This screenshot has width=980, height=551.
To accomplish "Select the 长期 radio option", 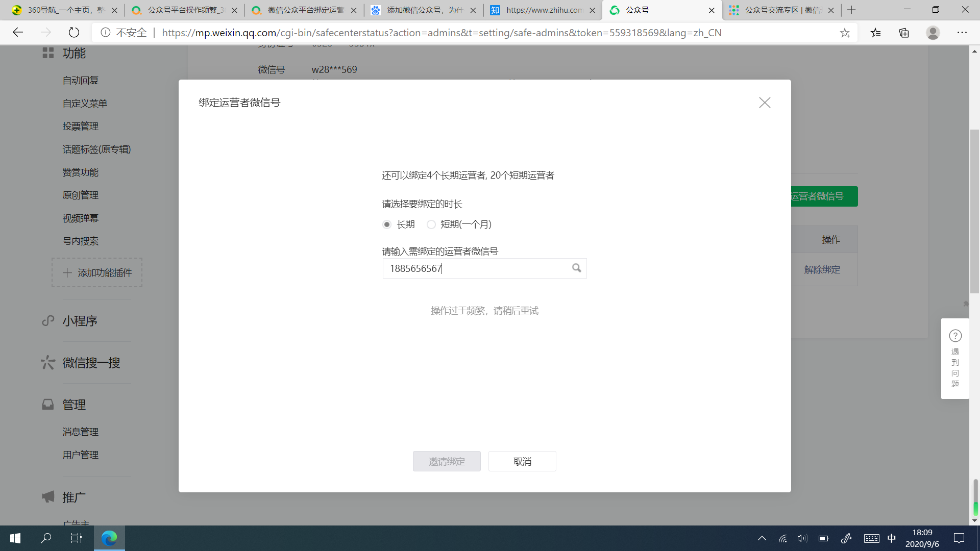I will point(387,224).
